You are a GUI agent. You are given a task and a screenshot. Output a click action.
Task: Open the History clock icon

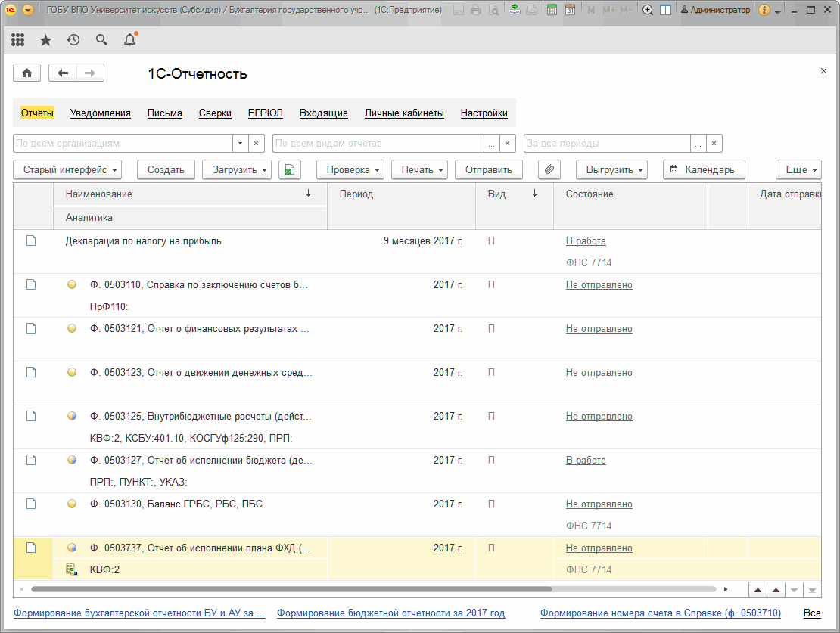73,39
